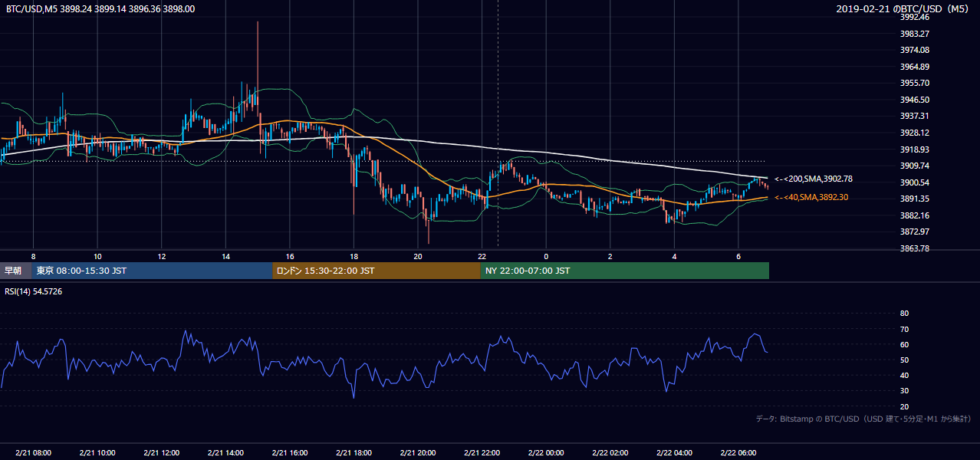Viewport: 980px width, 460px height.
Task: Click price axis value 3900.54
Action: (915, 182)
